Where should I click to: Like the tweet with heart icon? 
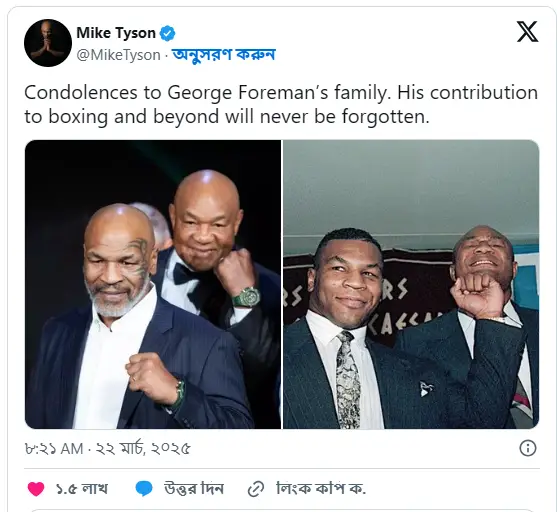coord(36,489)
